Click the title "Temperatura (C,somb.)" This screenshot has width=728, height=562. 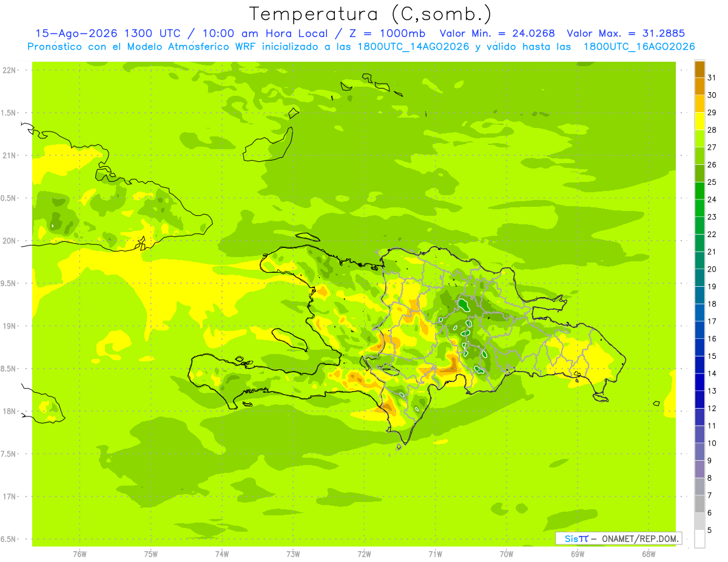[371, 14]
